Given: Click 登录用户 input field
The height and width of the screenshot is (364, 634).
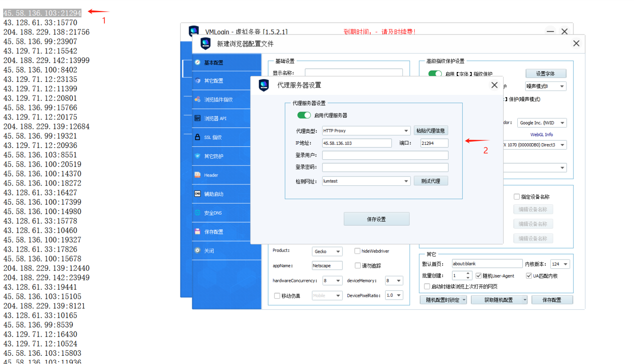Looking at the screenshot, I should point(385,155).
